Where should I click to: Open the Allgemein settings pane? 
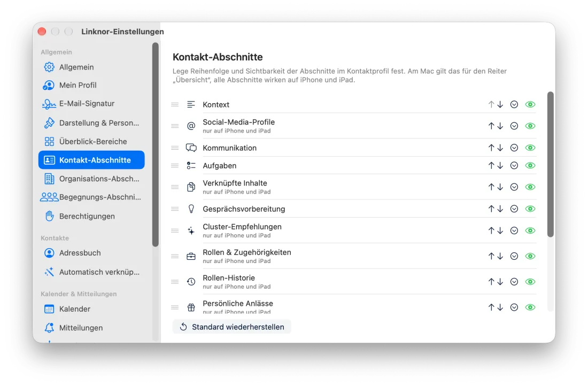[91, 67]
